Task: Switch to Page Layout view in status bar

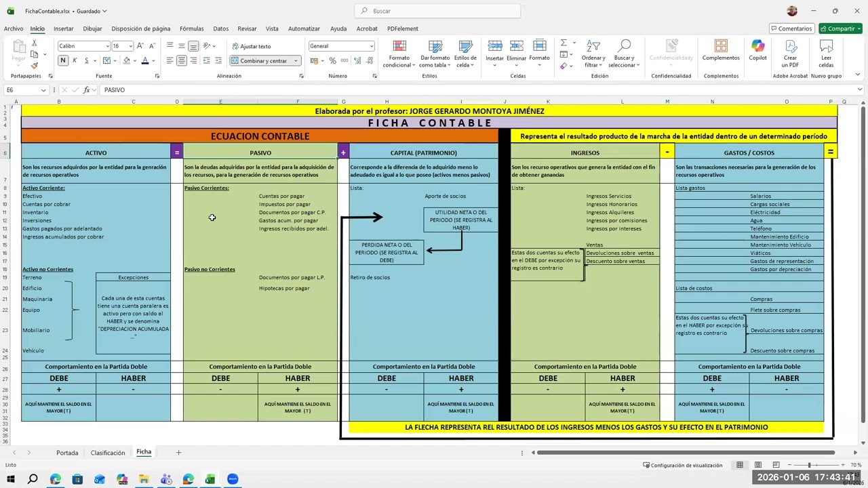Action: click(757, 465)
